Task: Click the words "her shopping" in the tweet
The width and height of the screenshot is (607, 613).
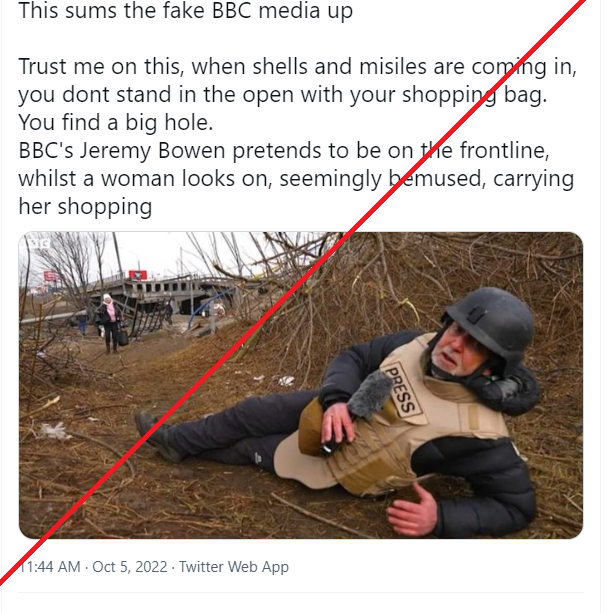Action: tap(85, 206)
